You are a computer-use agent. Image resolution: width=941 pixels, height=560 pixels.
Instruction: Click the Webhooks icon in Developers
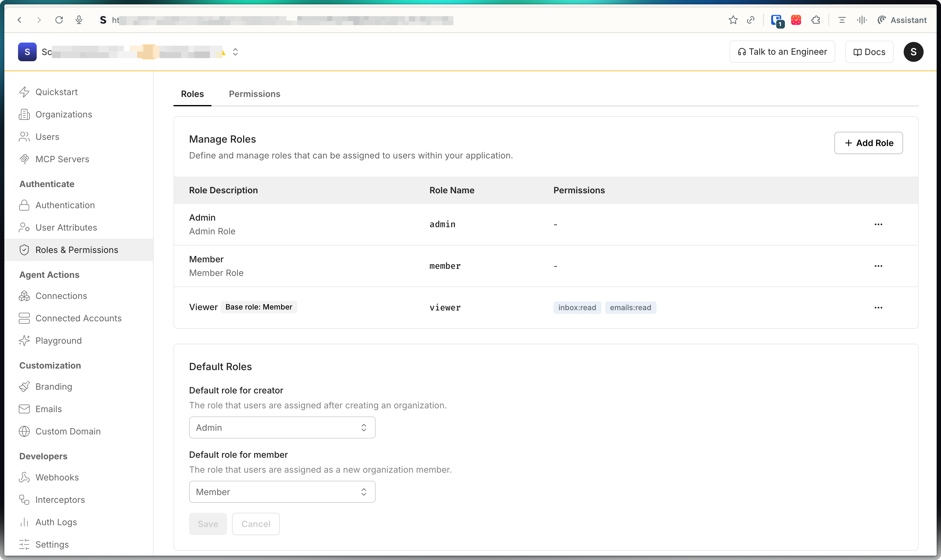pos(24,477)
